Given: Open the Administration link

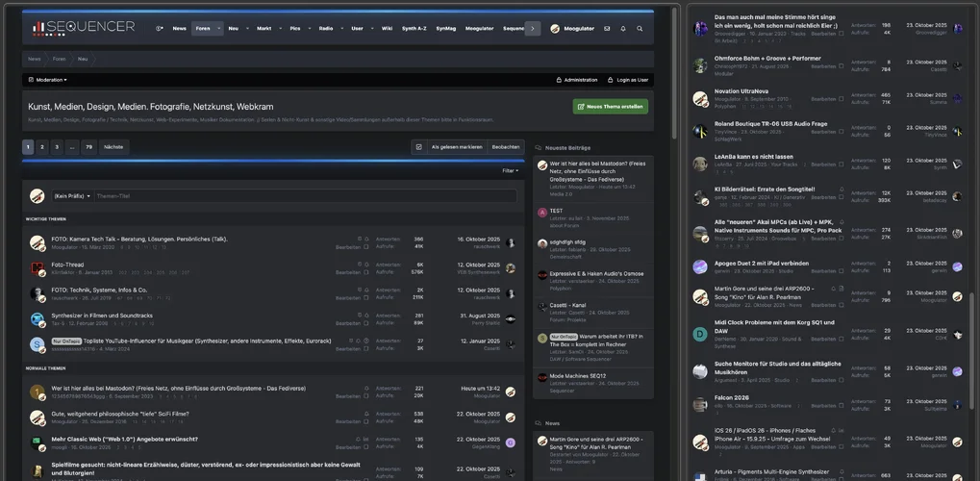Looking at the screenshot, I should [x=576, y=80].
